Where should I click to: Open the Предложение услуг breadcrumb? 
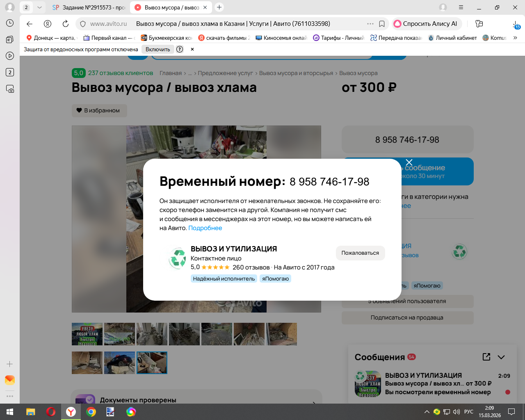tap(226, 73)
